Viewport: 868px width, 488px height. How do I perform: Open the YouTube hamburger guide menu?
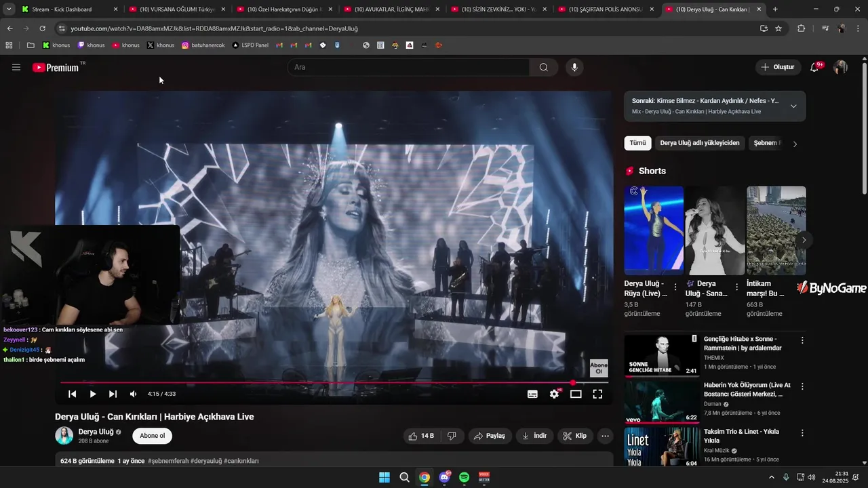[16, 67]
